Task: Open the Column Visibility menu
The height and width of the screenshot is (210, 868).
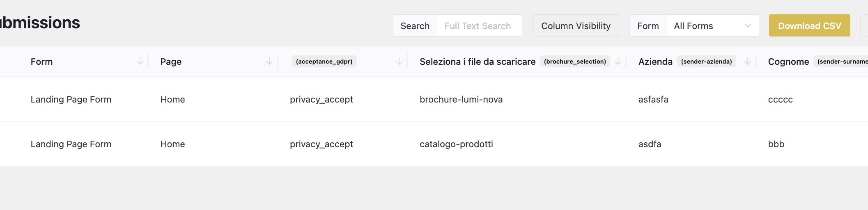Action: click(576, 26)
